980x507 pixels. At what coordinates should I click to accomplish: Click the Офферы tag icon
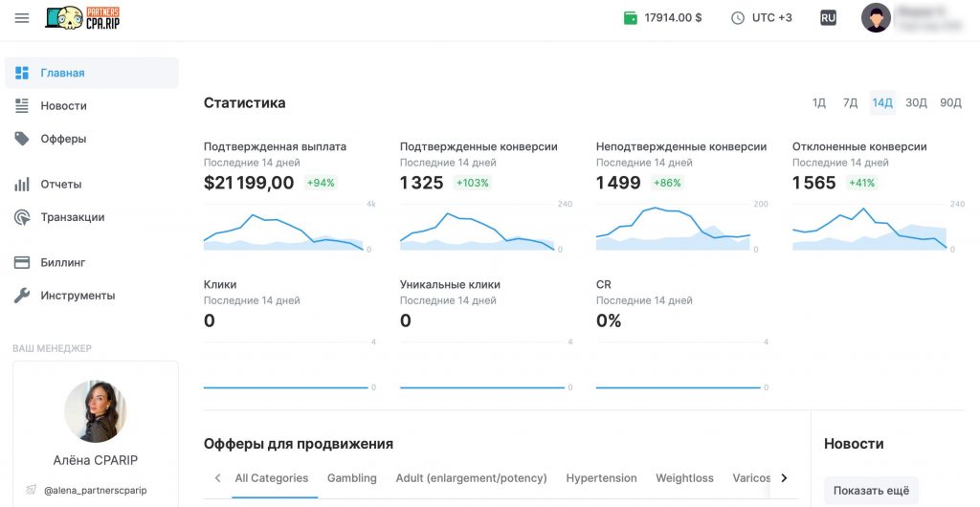[x=22, y=139]
